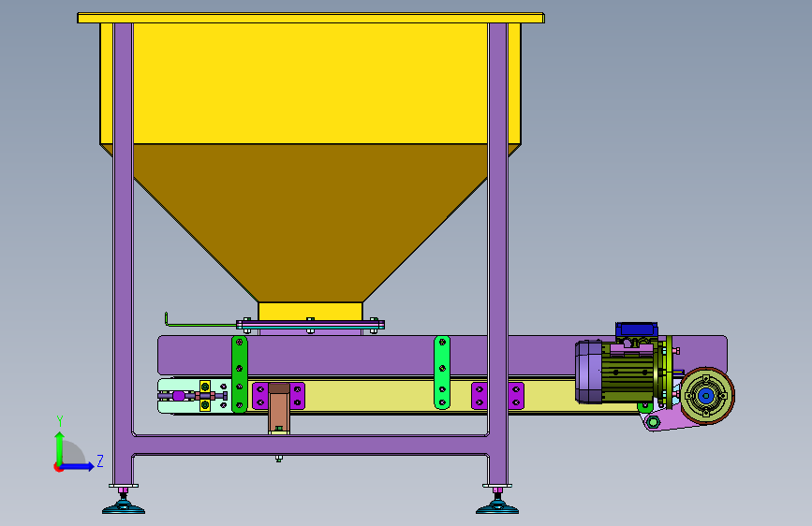
Task: Click the blue Z axis arrow
Action: 78,466
